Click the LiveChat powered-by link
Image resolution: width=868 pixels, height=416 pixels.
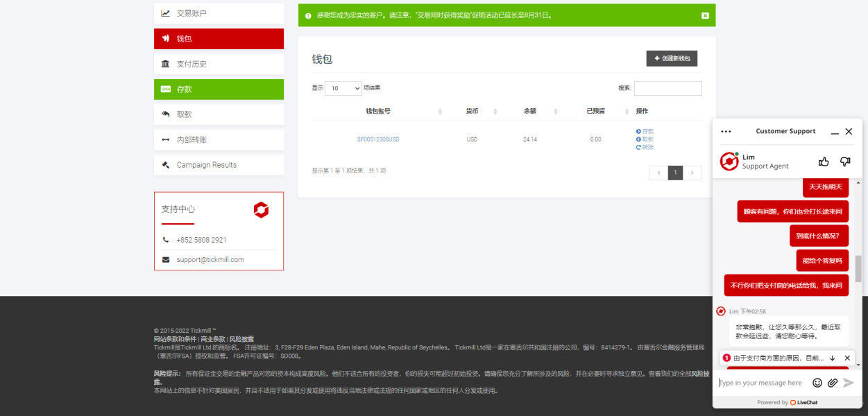pyautogui.click(x=803, y=402)
